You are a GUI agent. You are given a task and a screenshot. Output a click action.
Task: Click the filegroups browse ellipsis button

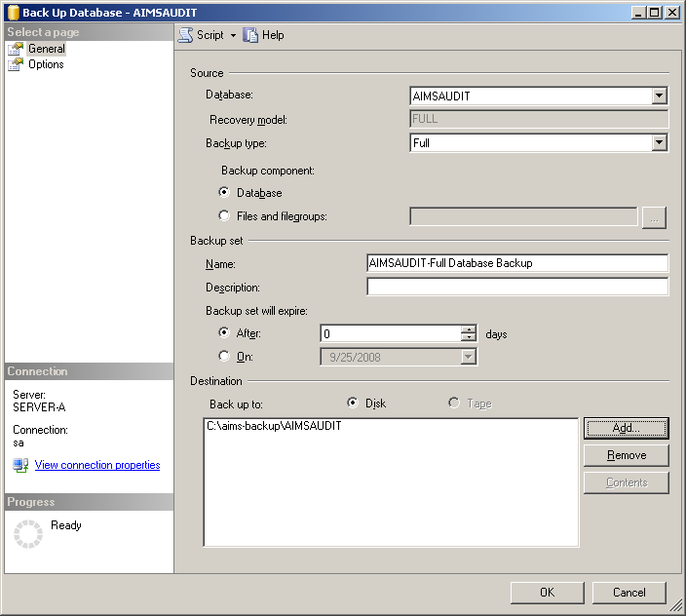tap(654, 216)
